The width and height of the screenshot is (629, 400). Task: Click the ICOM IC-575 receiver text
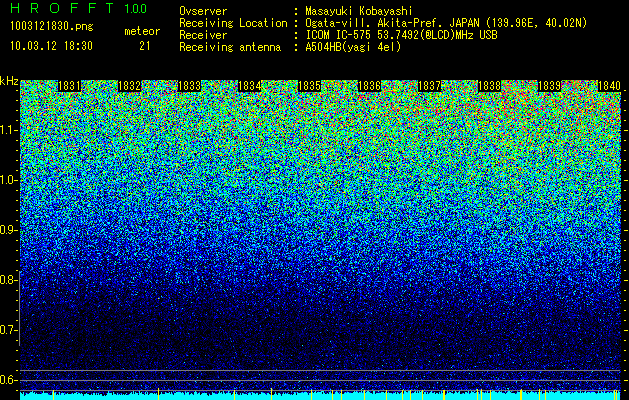click(x=401, y=35)
